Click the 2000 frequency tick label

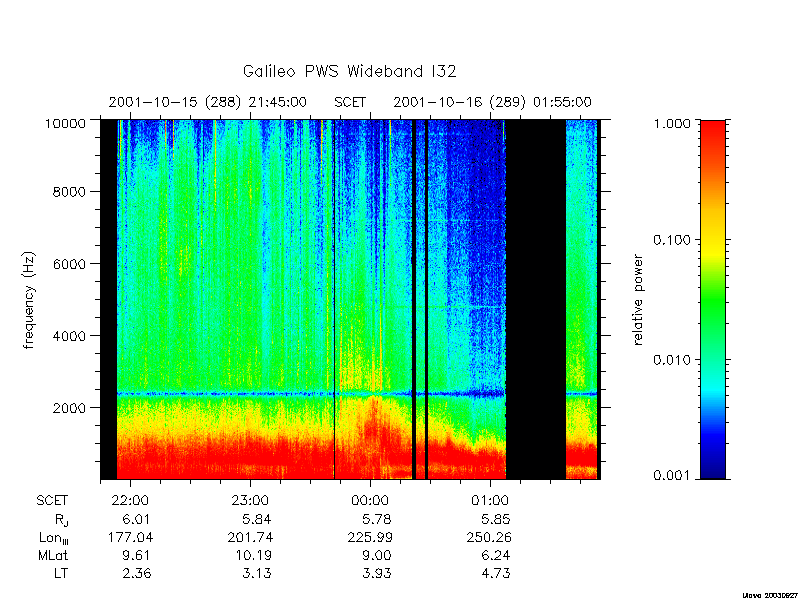pos(70,408)
